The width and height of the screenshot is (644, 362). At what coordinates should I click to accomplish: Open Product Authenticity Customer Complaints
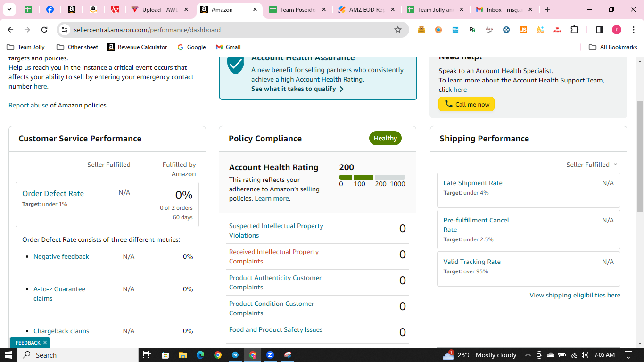(275, 282)
